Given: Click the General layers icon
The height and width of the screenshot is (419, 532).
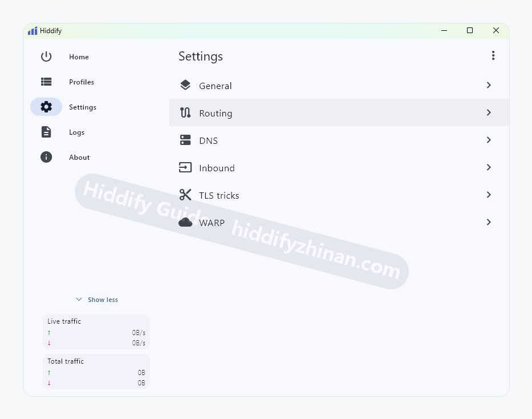Looking at the screenshot, I should (185, 85).
